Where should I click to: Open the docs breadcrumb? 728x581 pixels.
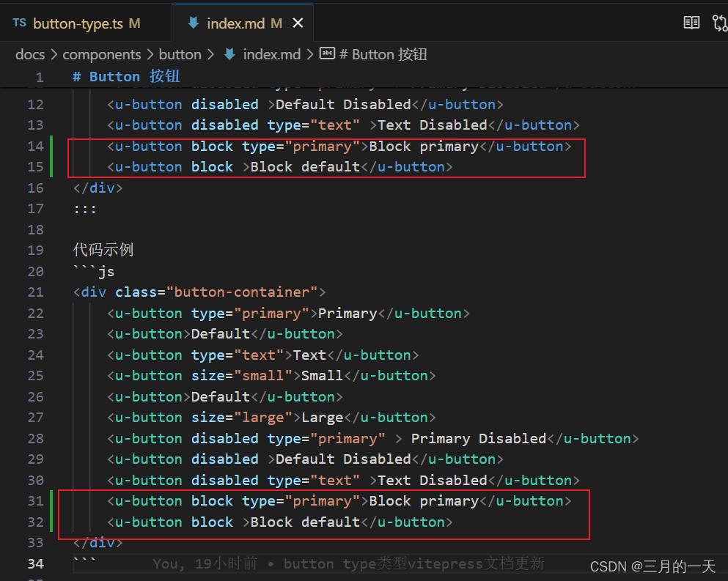pyautogui.click(x=30, y=54)
